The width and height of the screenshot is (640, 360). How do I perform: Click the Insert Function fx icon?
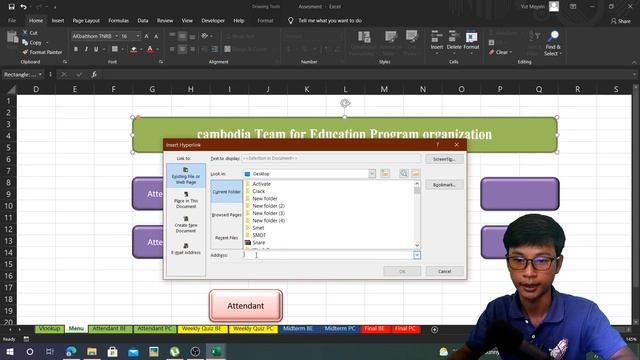pyautogui.click(x=94, y=74)
